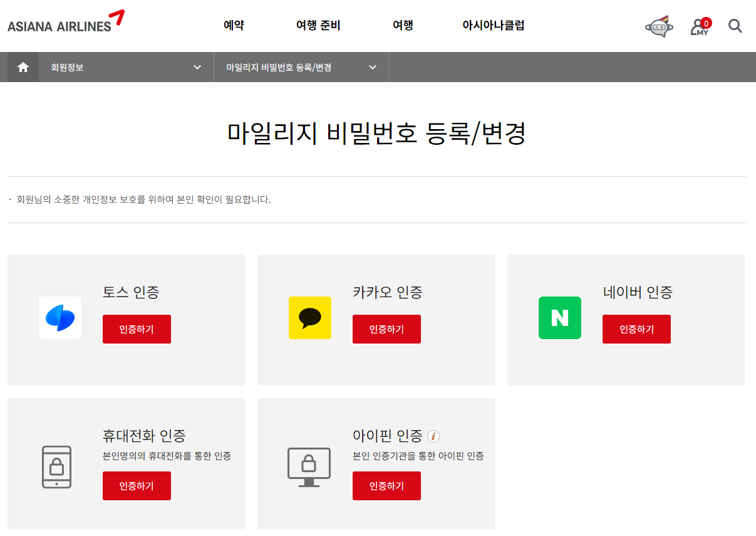Image resolution: width=756 pixels, height=536 pixels.
Task: Click text 본인명의의 휴대전화를 통한 인증
Action: pyautogui.click(x=167, y=456)
